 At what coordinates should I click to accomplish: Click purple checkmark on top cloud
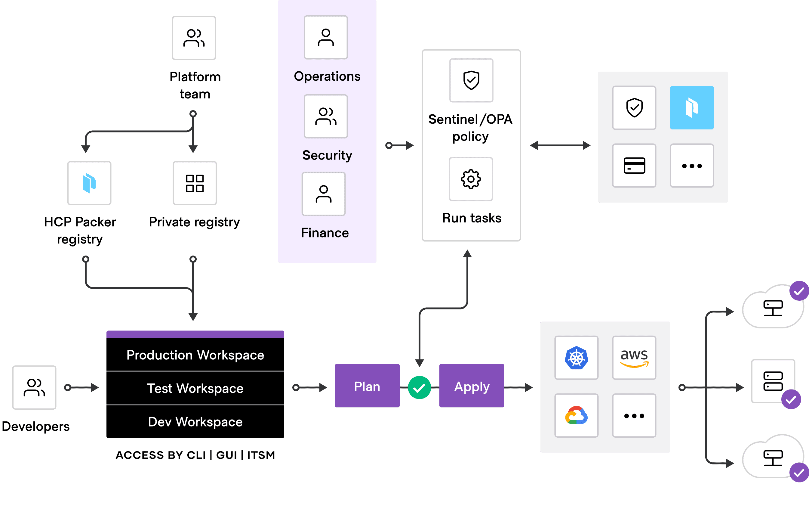click(799, 291)
